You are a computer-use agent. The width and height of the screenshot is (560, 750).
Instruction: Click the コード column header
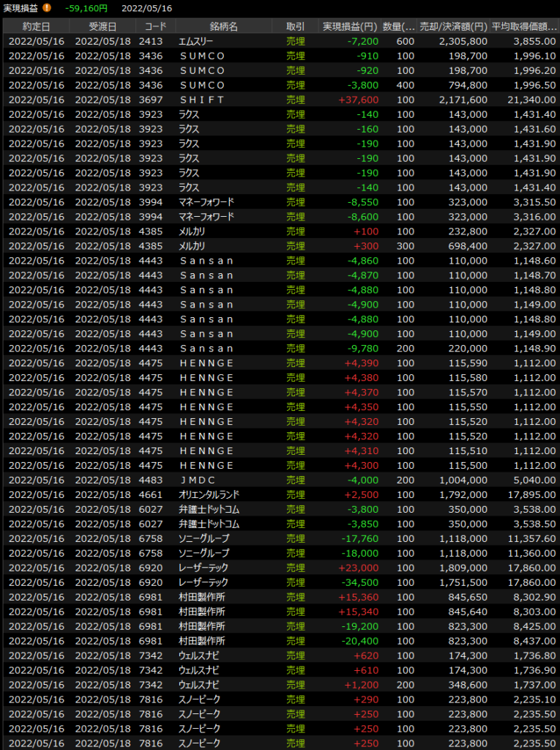pyautogui.click(x=155, y=26)
